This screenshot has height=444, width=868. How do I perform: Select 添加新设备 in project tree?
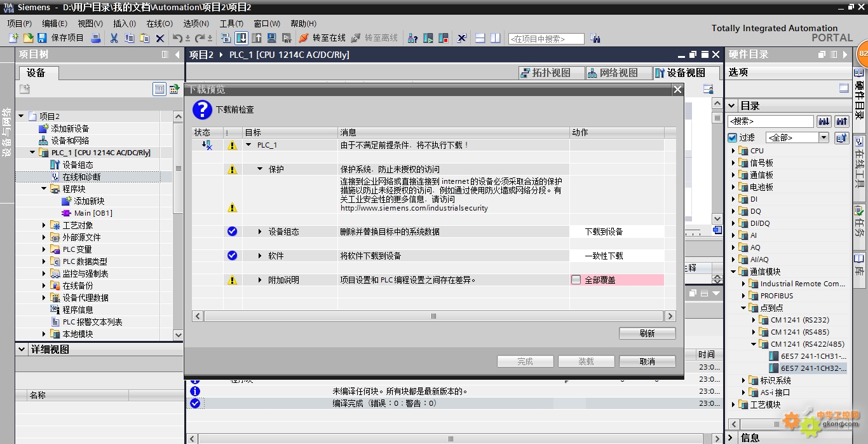click(x=70, y=128)
